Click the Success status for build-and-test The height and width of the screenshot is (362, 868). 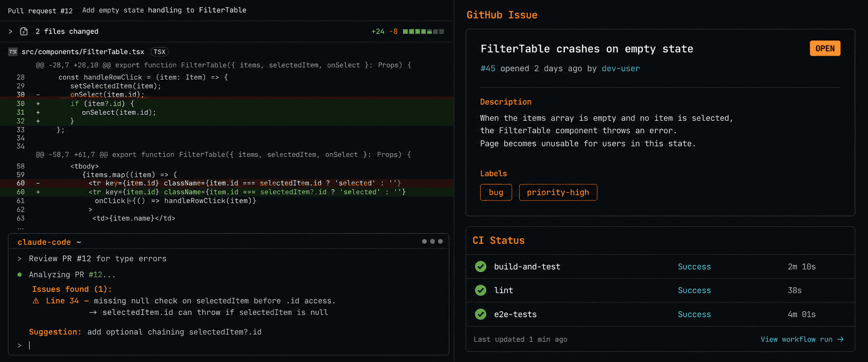694,267
